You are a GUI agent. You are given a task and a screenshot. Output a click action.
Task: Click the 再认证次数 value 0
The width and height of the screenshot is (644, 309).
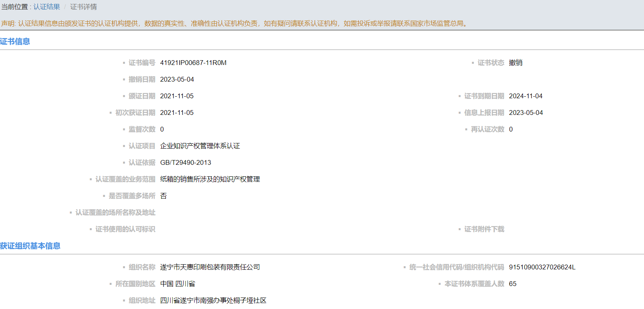(x=511, y=129)
